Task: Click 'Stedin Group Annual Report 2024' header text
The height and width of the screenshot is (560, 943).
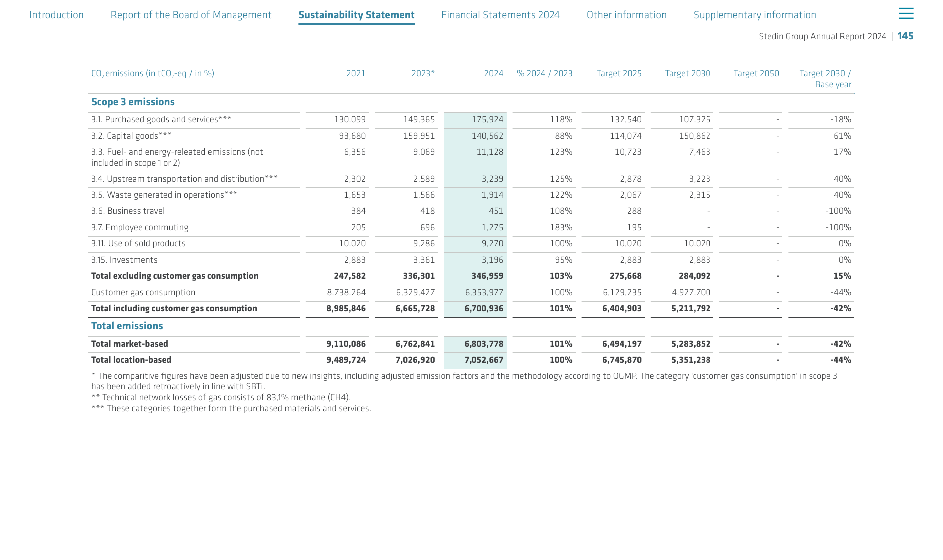Action: tap(822, 36)
